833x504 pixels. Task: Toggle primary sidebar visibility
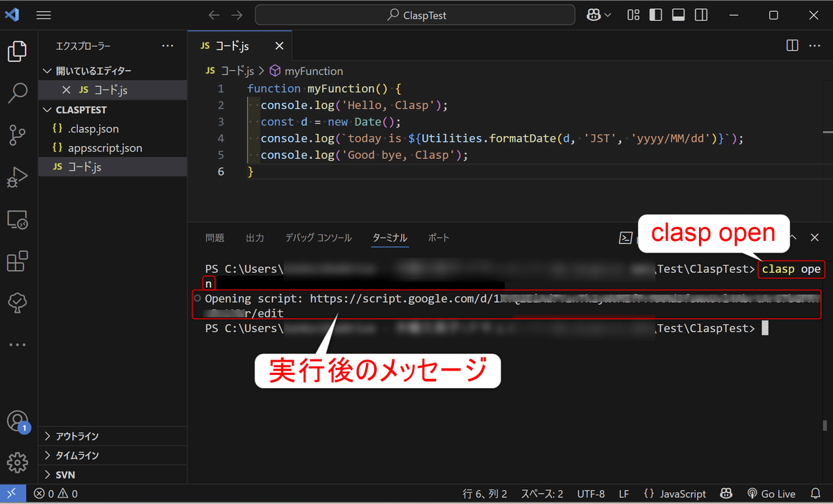655,15
